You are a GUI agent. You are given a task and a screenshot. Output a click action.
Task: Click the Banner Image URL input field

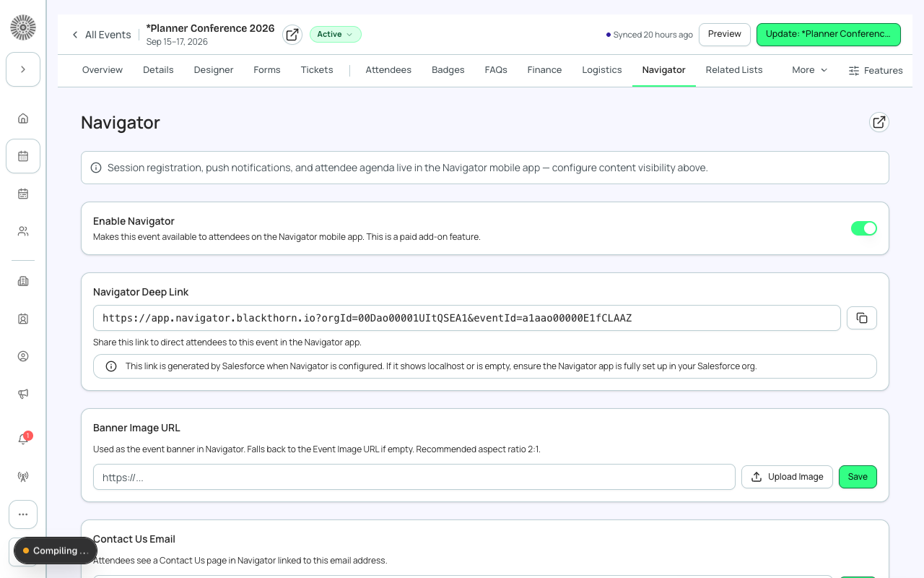click(x=414, y=477)
